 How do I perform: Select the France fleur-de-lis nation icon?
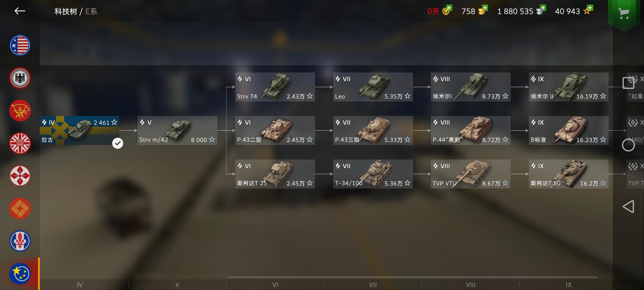pos(20,241)
